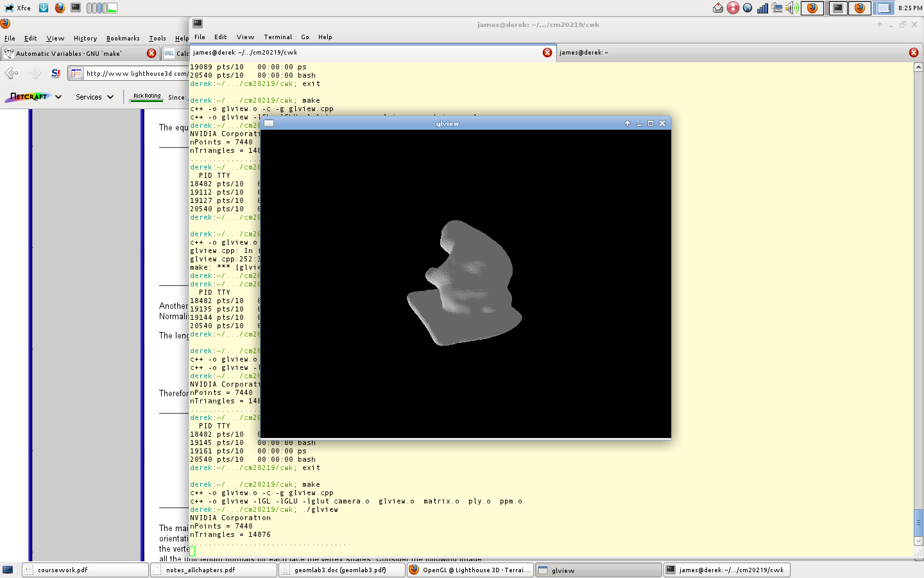Click the Firefox URL address field
Screen dimensions: 924x578
click(136, 73)
